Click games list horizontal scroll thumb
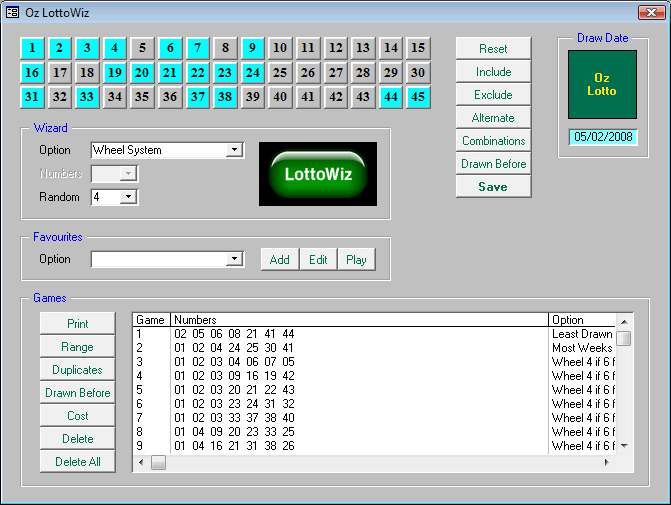The image size is (671, 505). click(x=158, y=462)
